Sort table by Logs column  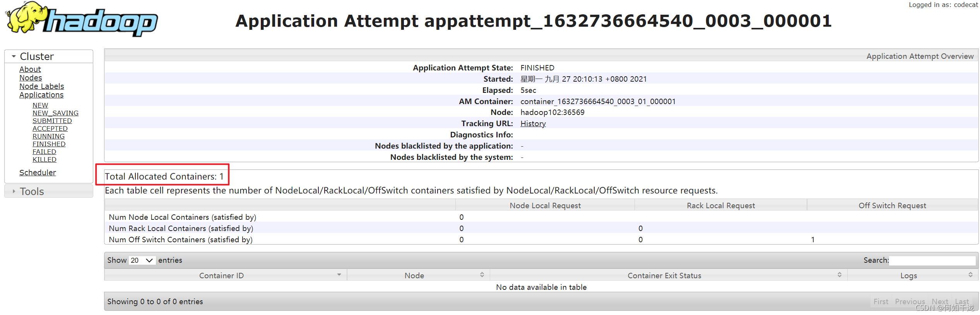pyautogui.click(x=913, y=275)
